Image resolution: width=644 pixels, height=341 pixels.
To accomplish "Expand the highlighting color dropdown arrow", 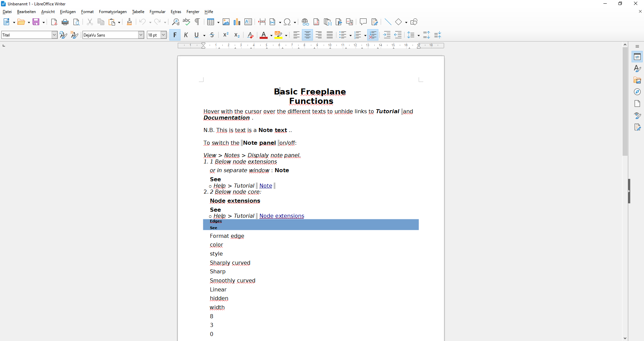I will pyautogui.click(x=286, y=35).
